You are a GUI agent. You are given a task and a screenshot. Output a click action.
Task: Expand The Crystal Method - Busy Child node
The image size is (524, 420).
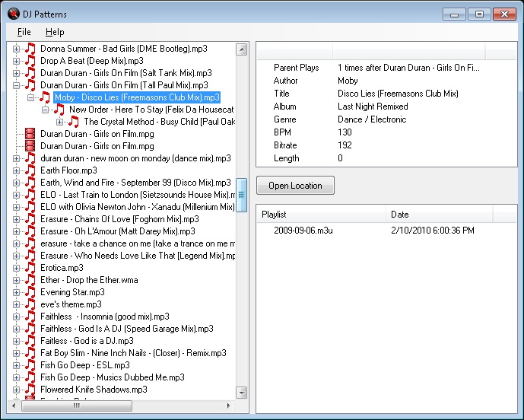pos(59,122)
